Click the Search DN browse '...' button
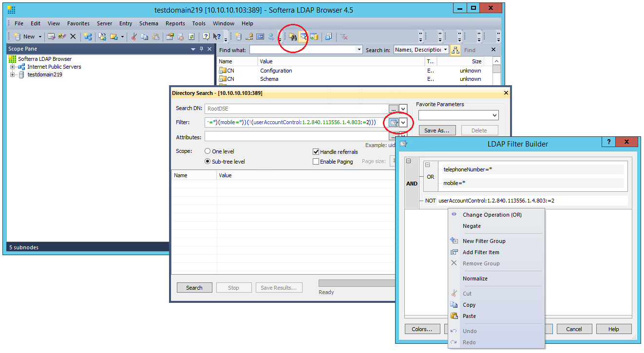Image resolution: width=644 pixels, height=353 pixels. [x=394, y=109]
